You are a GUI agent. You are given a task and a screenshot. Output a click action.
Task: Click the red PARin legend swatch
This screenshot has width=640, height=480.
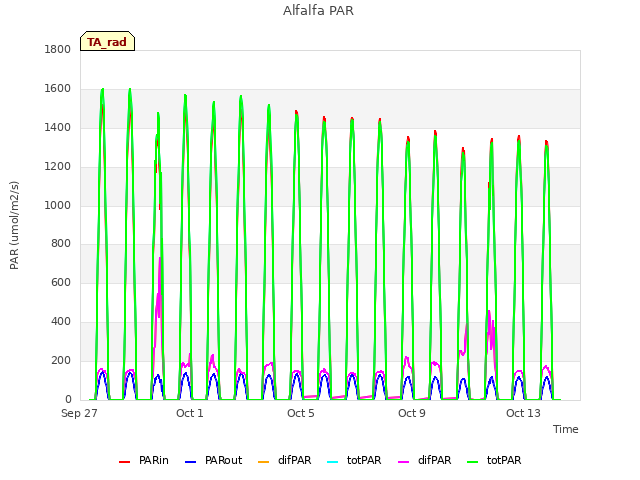[x=124, y=462]
